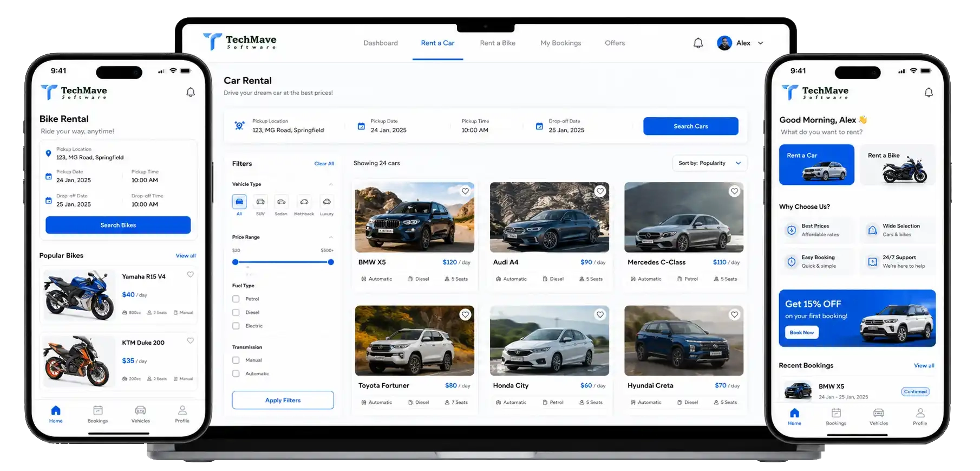Click the Pickup Location field on laptop
The image size is (980, 471).
pos(287,126)
